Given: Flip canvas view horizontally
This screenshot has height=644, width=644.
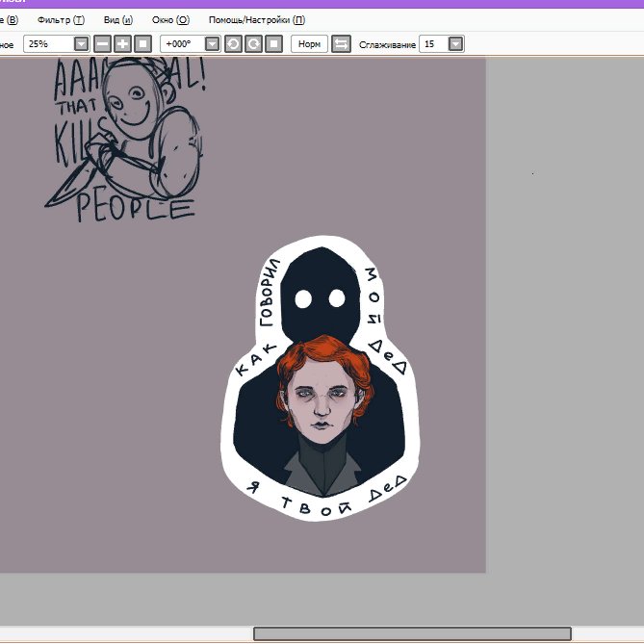Looking at the screenshot, I should (341, 44).
